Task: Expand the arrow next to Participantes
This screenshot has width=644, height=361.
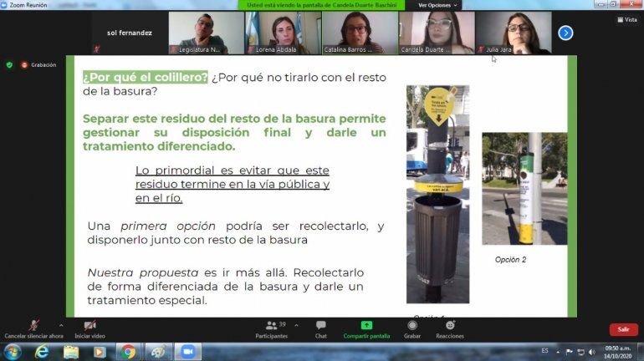Action: (x=295, y=326)
